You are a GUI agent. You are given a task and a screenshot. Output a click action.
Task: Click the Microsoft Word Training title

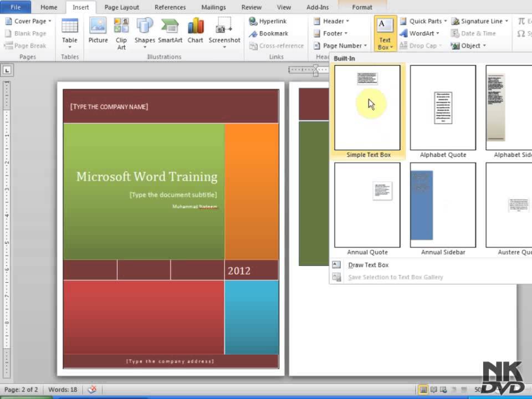click(147, 177)
